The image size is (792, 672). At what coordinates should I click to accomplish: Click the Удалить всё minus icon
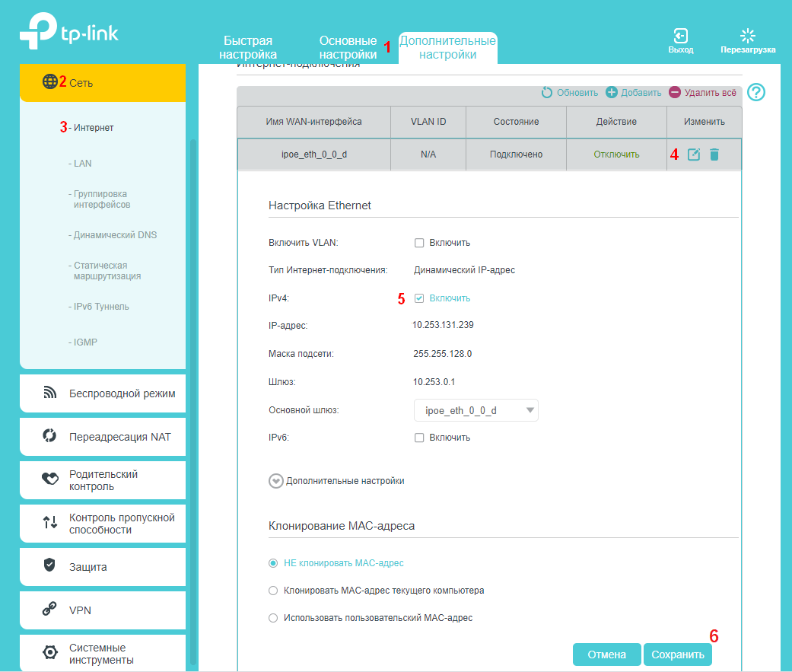pyautogui.click(x=675, y=93)
